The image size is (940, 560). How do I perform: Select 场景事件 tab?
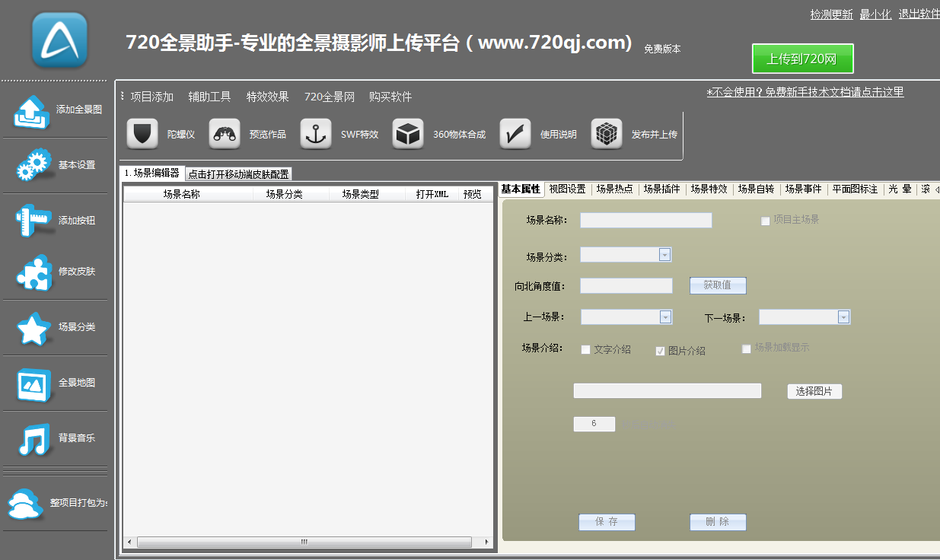pyautogui.click(x=804, y=189)
